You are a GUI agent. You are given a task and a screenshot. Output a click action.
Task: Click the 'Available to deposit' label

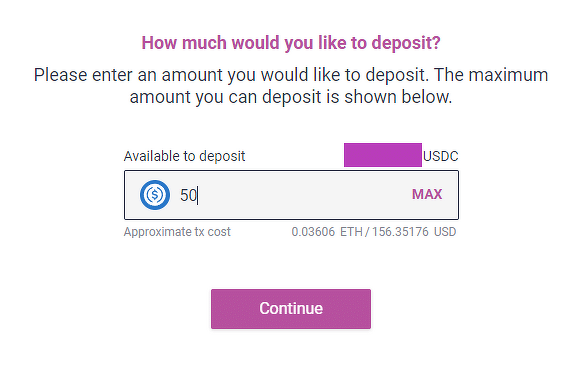pyautogui.click(x=184, y=156)
